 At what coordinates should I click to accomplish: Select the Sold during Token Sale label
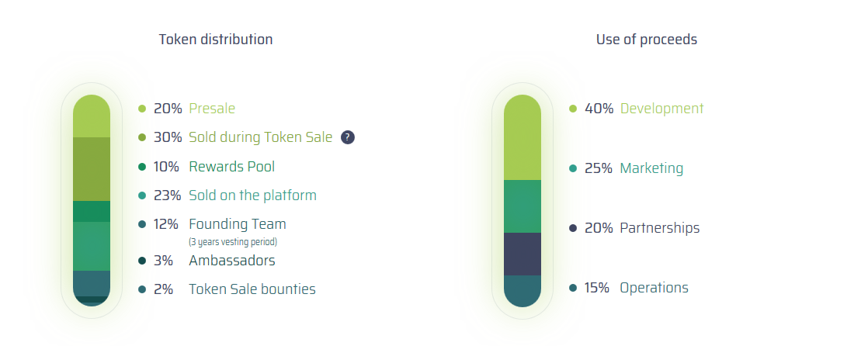coord(260,137)
